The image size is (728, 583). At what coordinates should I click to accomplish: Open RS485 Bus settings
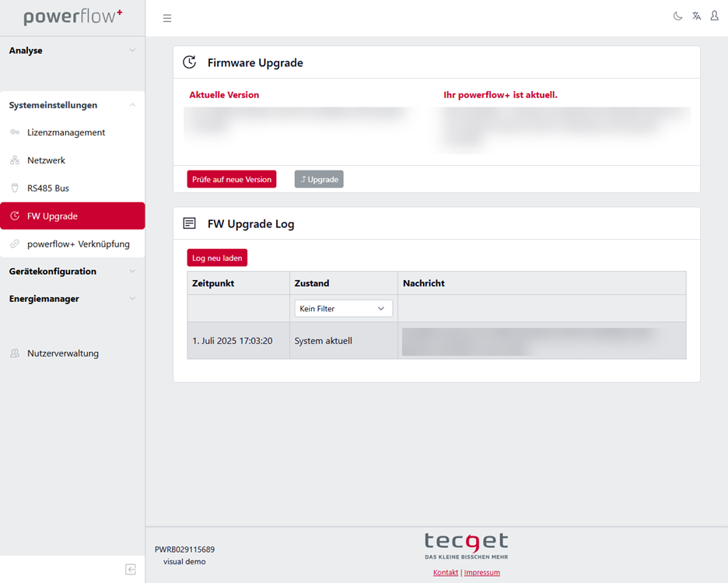click(72, 188)
